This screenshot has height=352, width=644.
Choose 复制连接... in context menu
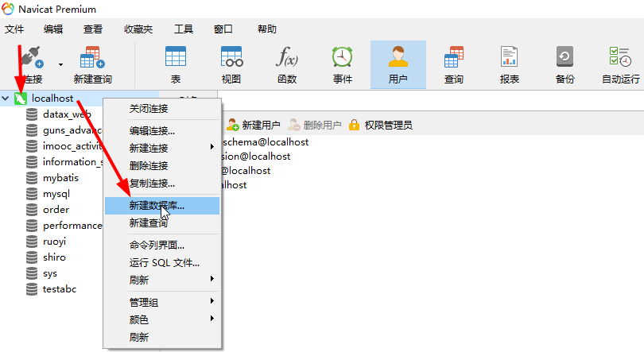pyautogui.click(x=162, y=184)
